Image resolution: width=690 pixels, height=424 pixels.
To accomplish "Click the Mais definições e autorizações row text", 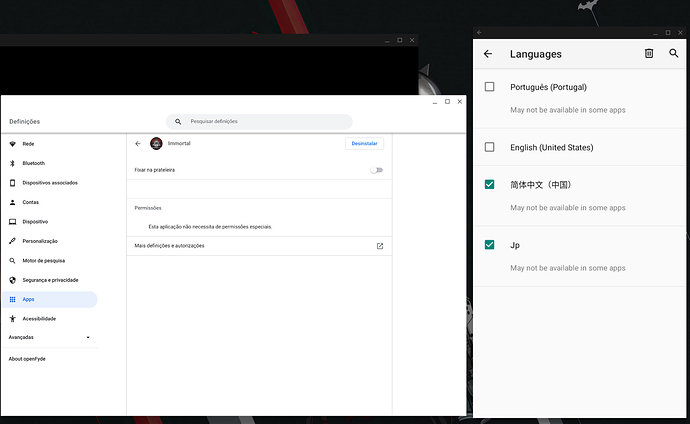I will point(169,246).
